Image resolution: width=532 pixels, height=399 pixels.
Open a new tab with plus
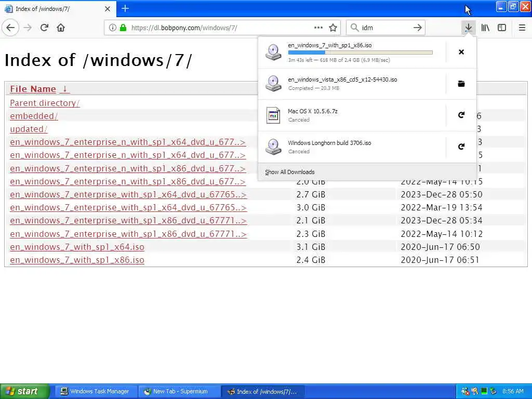[125, 8]
